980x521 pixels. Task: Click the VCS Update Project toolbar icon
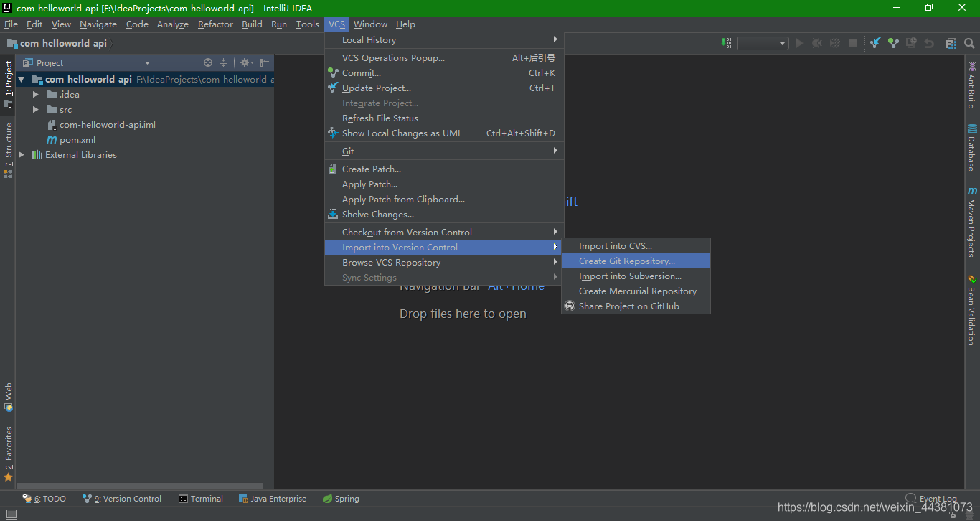click(875, 43)
